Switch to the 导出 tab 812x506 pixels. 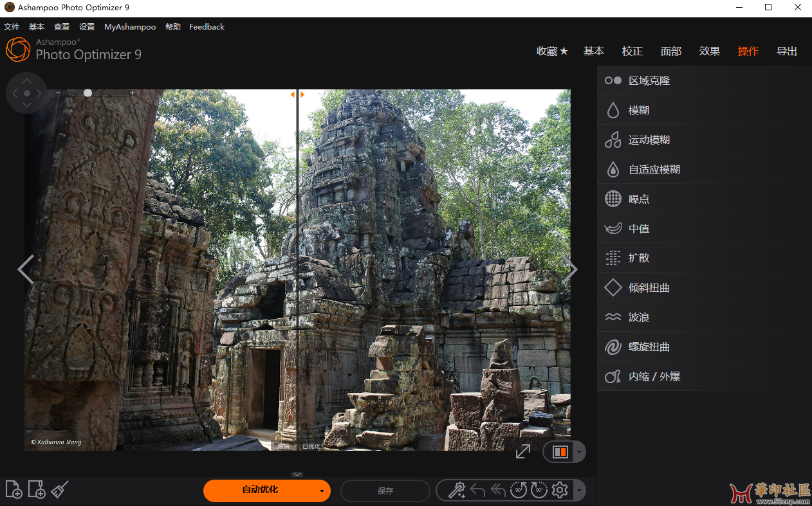(787, 51)
